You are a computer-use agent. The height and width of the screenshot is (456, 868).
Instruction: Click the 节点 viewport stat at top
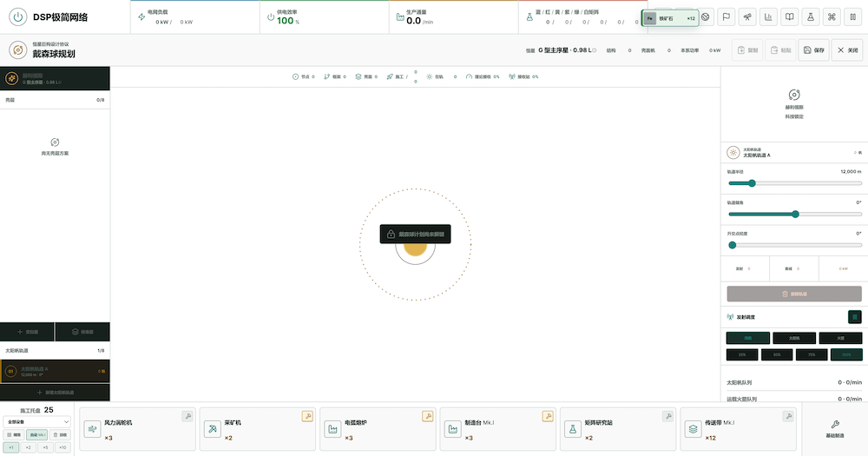point(303,77)
